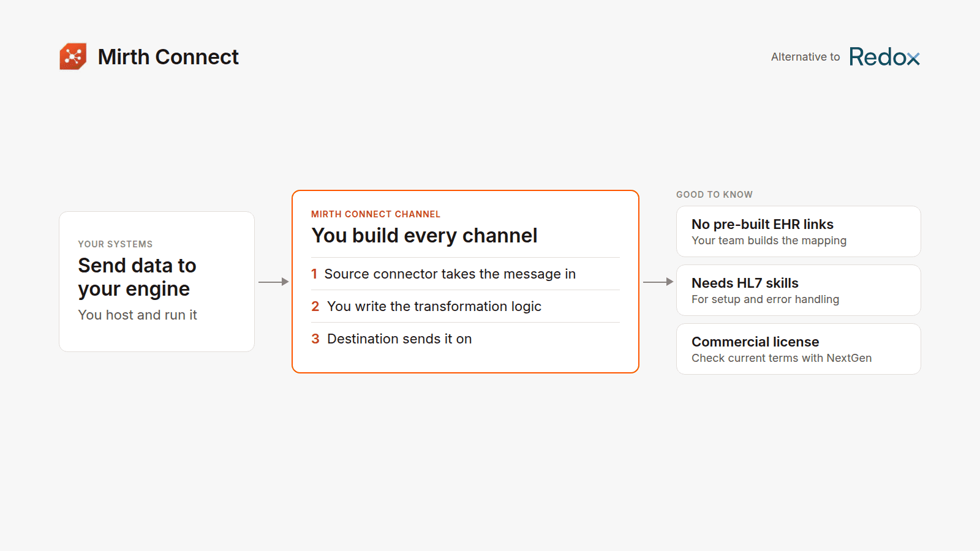Screen dimensions: 980x551
Task: Click the Redox logo
Action: [x=884, y=57]
